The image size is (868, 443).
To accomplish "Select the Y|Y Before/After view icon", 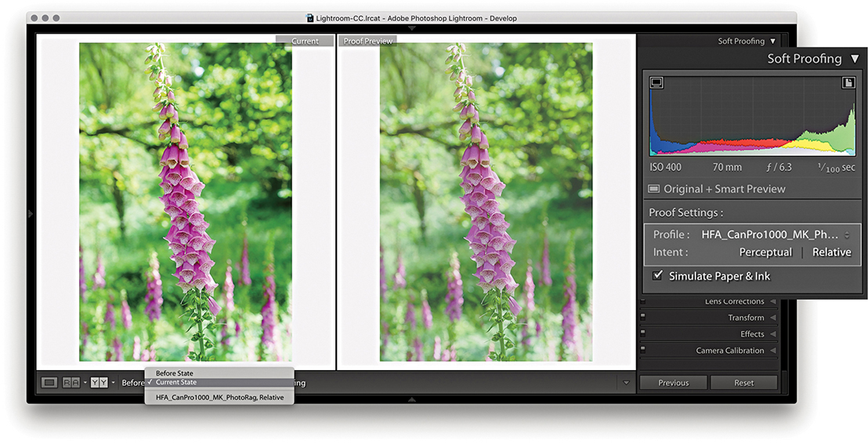I will click(x=99, y=383).
